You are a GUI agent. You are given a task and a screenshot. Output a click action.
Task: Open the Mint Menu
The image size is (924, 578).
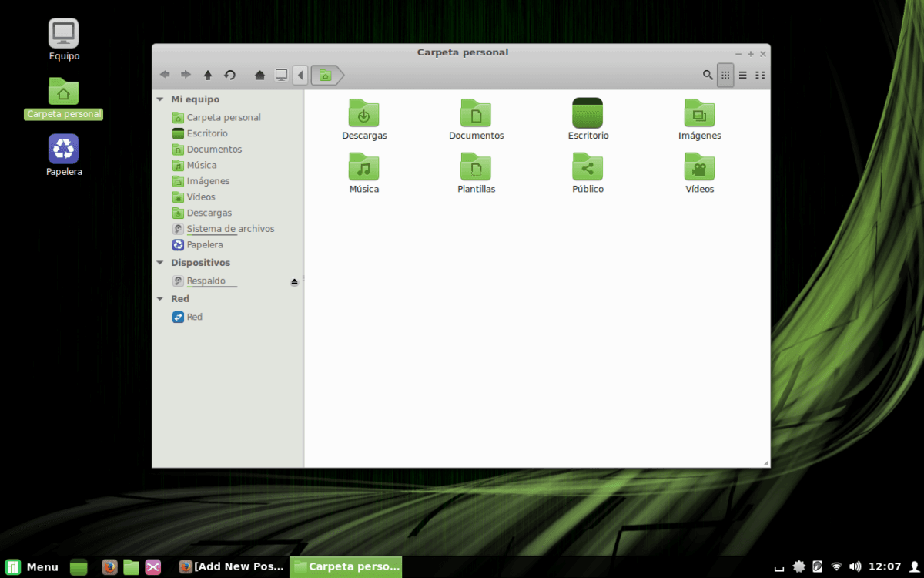click(31, 566)
